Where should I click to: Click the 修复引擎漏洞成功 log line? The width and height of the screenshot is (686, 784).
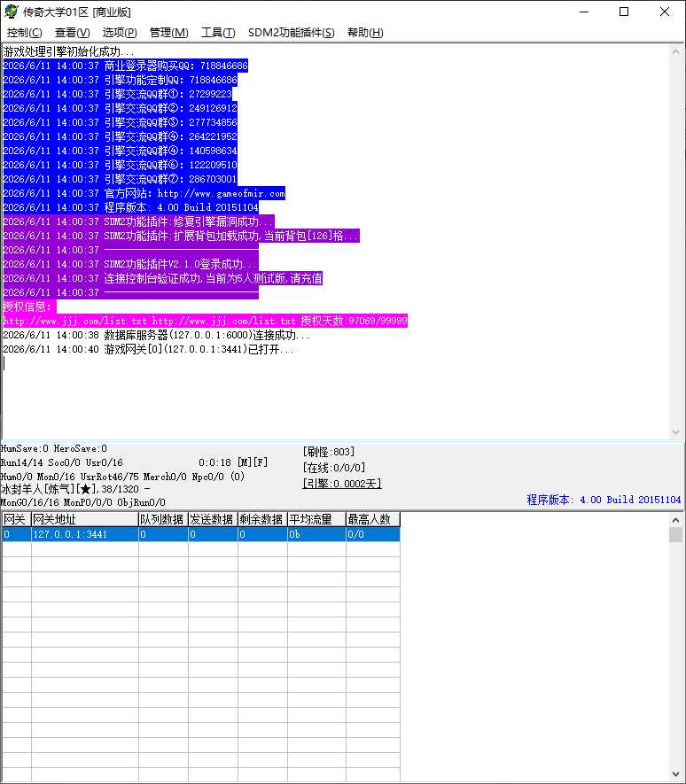click(x=138, y=221)
